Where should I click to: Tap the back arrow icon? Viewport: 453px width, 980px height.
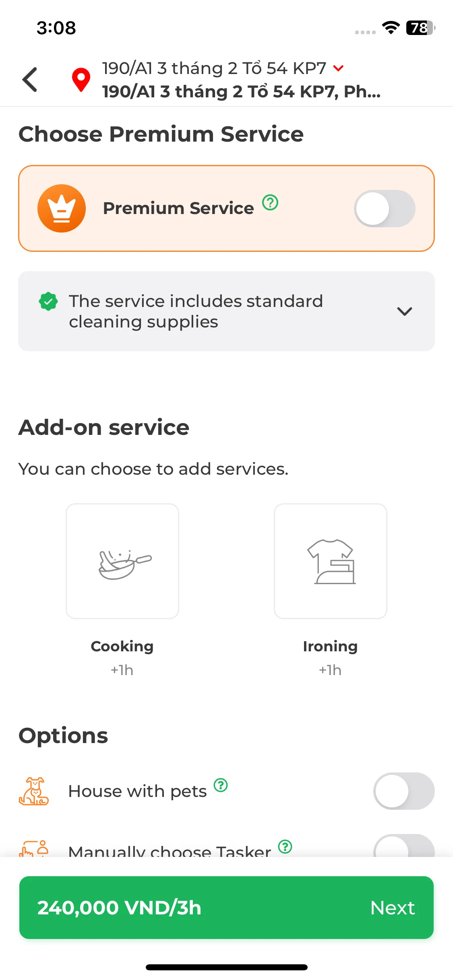click(30, 80)
